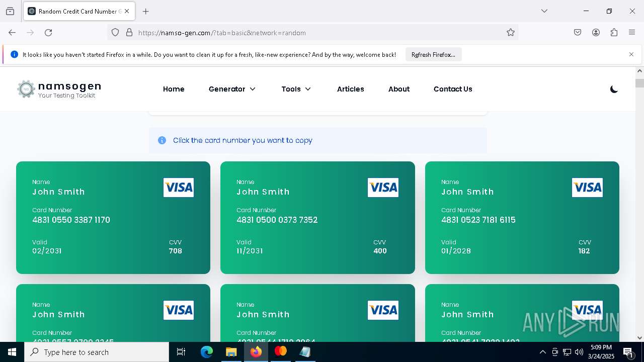Open the extensions puzzle icon

tap(614, 33)
